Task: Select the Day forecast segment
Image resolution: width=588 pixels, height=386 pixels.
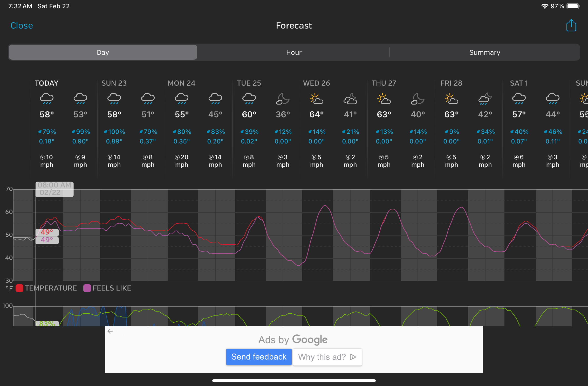Action: point(103,52)
